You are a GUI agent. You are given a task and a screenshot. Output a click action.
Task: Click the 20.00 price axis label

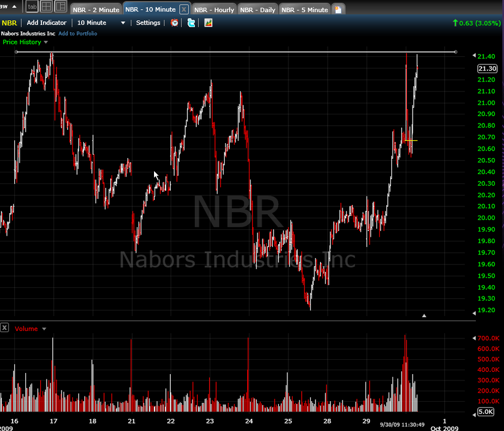click(x=486, y=218)
